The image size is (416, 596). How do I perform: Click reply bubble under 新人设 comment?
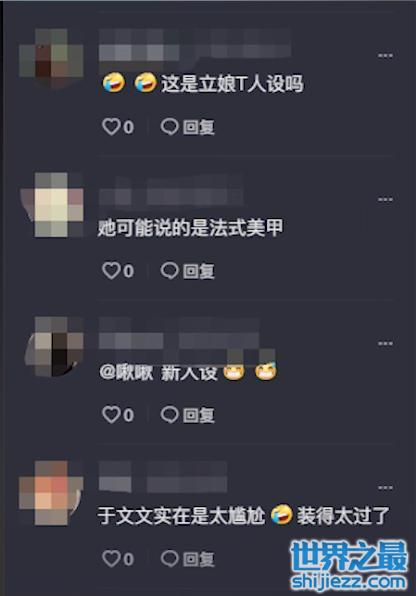tap(170, 415)
